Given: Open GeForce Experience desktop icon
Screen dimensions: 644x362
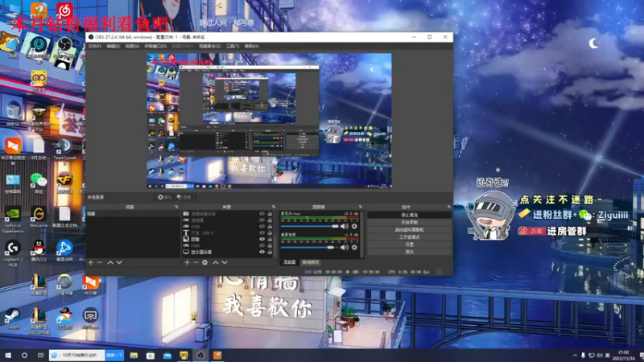Looking at the screenshot, I should click(13, 219).
